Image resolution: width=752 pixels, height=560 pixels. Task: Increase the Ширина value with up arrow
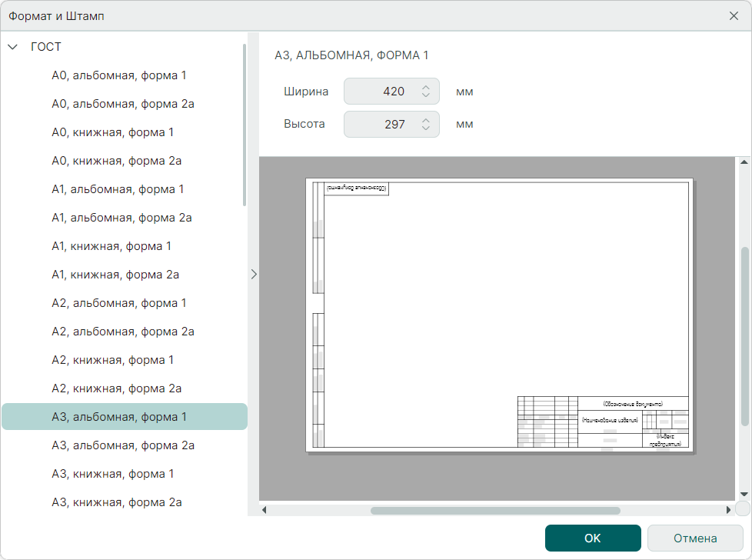click(426, 87)
